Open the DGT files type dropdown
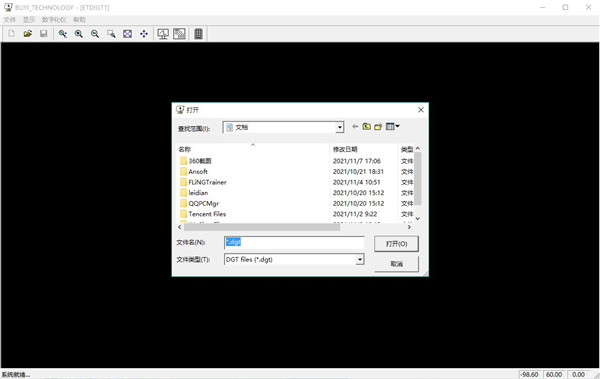 tap(359, 260)
